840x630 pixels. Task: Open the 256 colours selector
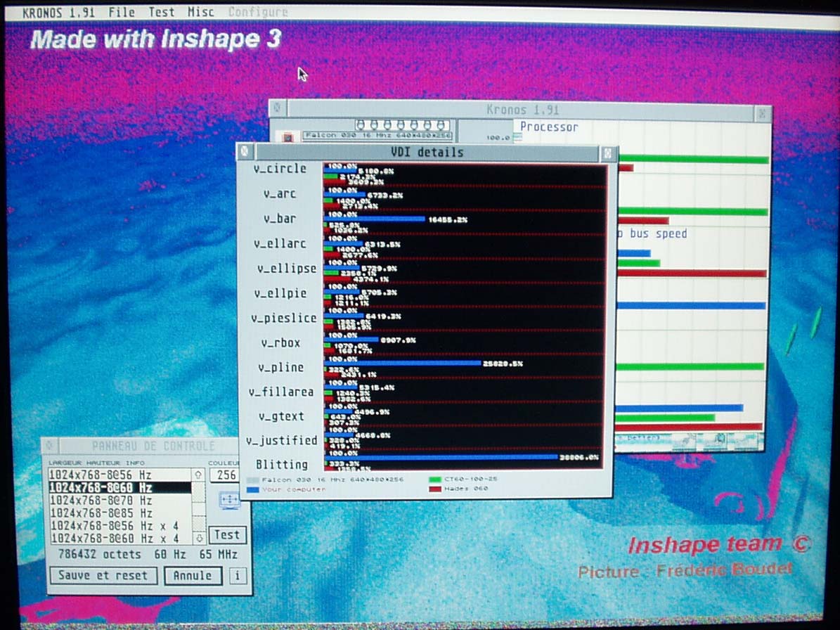click(227, 475)
